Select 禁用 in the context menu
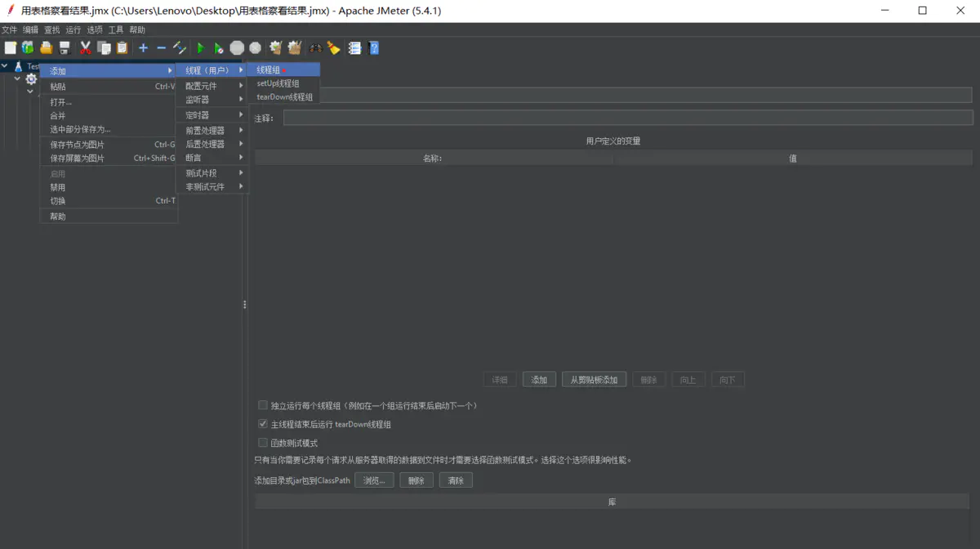The image size is (980, 549). click(109, 187)
